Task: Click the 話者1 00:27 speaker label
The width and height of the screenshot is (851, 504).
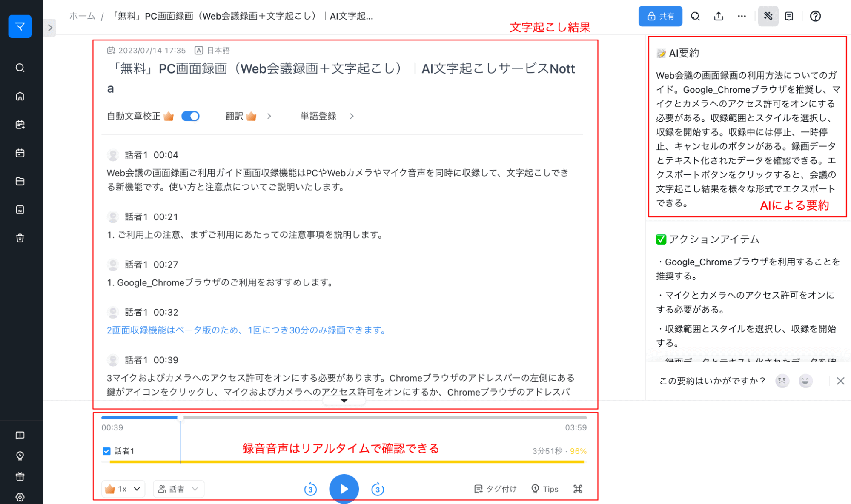Action: 151,265
